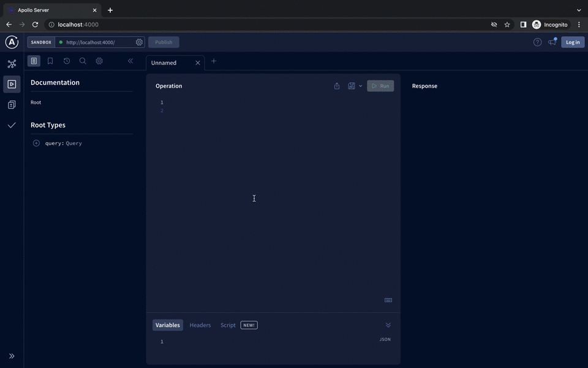Switch to the Headers tab
Screen dimensions: 588x368
point(200,325)
